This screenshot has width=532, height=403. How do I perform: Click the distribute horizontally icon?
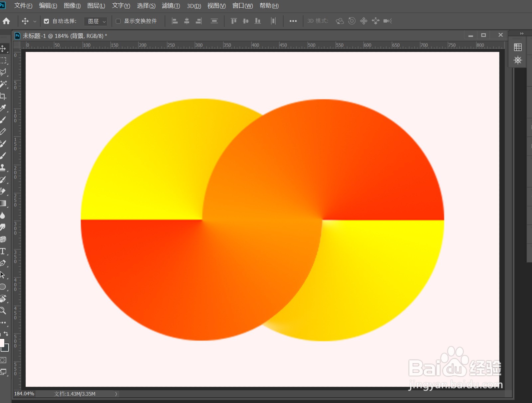pos(273,21)
